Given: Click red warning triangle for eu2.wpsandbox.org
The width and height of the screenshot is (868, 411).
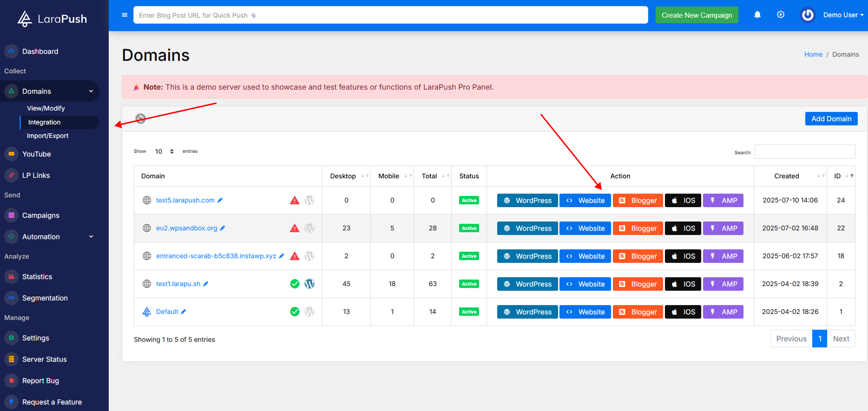Looking at the screenshot, I should coord(295,228).
